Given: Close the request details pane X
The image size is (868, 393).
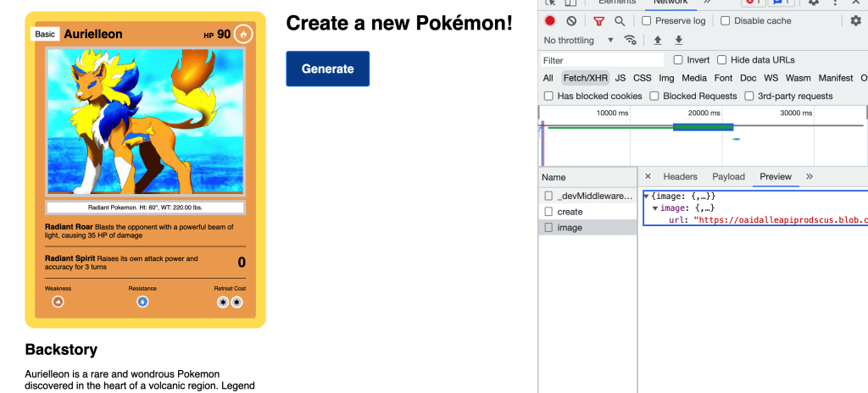Looking at the screenshot, I should point(648,176).
